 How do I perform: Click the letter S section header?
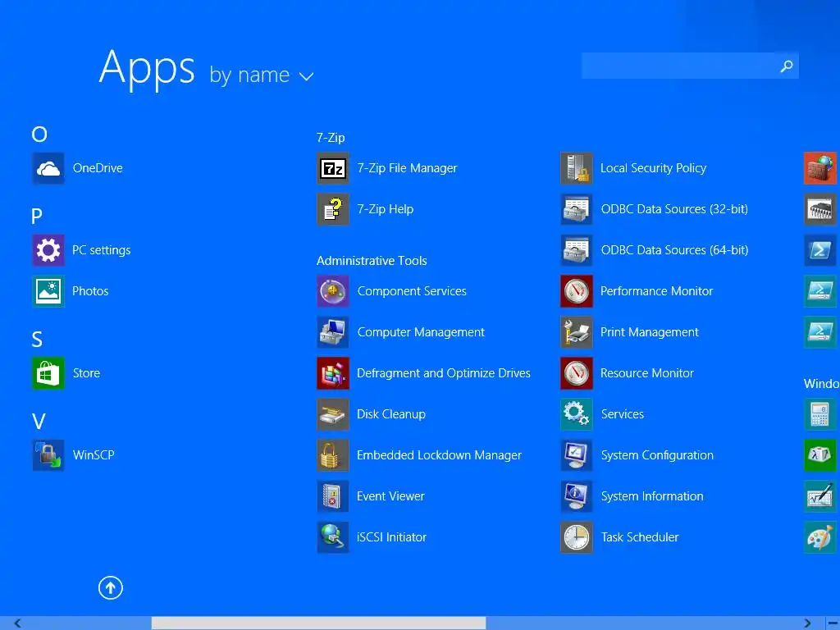click(x=37, y=340)
